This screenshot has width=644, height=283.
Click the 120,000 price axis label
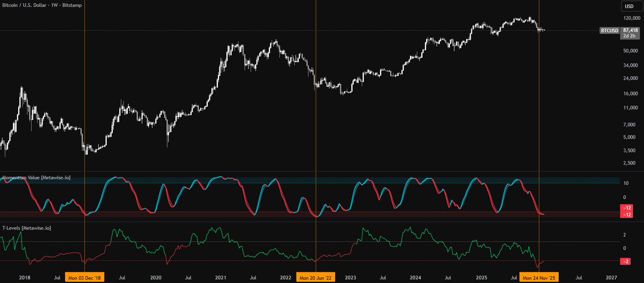(632, 18)
